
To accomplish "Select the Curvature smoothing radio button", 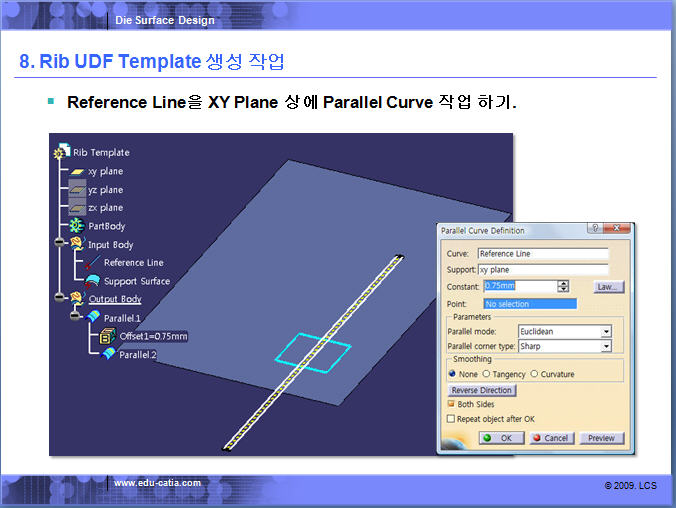I will pos(534,374).
